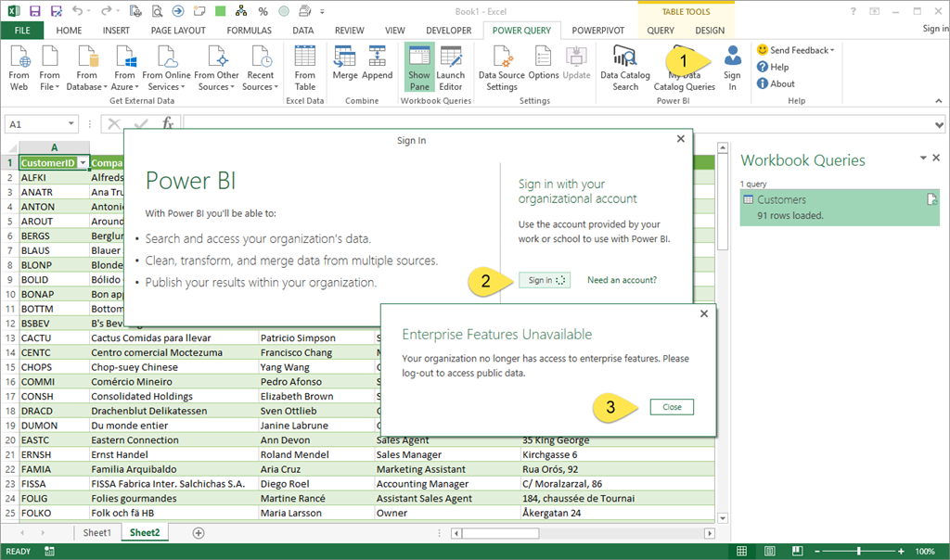Open the Launch Editor tool
The image size is (950, 560).
(451, 57)
